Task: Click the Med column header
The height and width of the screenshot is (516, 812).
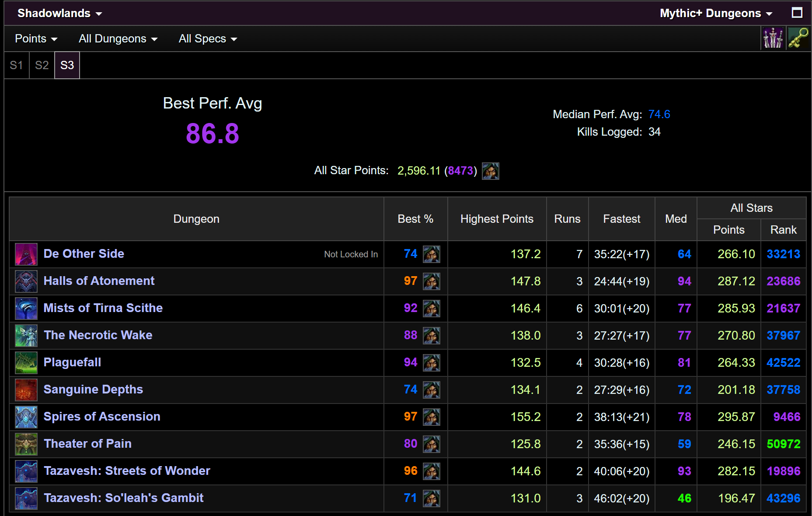Action: tap(676, 219)
